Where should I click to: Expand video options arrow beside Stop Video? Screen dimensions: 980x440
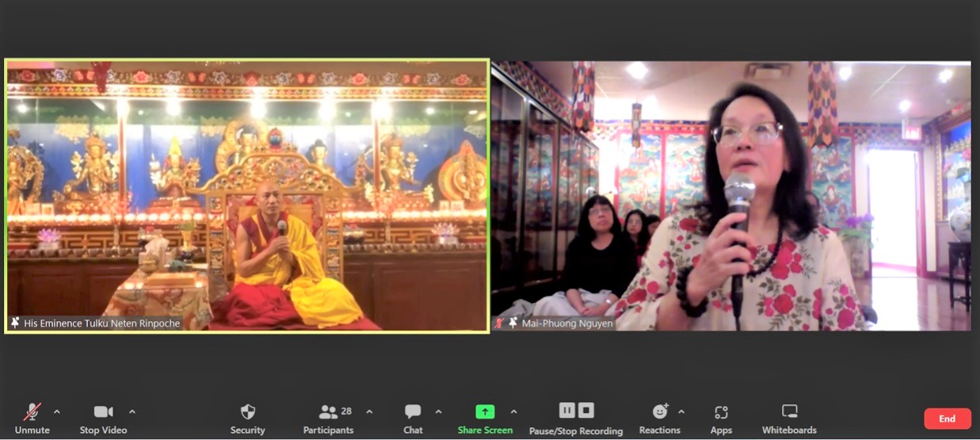click(x=132, y=411)
